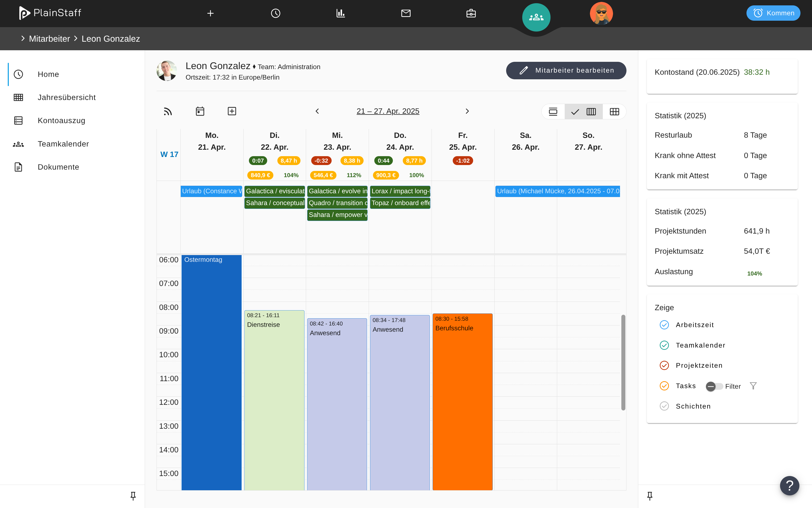The width and height of the screenshot is (812, 508).
Task: Click Quadro / transition task
Action: pos(337,203)
